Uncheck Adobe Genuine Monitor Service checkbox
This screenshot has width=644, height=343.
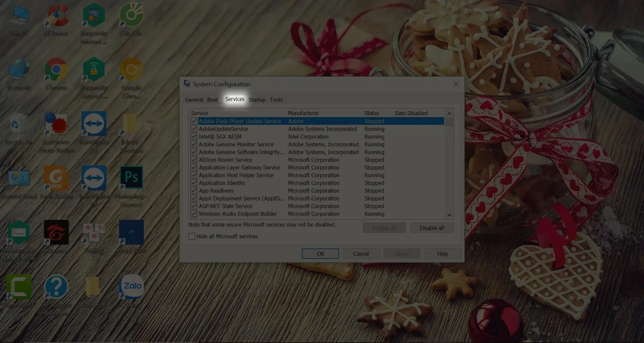[194, 144]
